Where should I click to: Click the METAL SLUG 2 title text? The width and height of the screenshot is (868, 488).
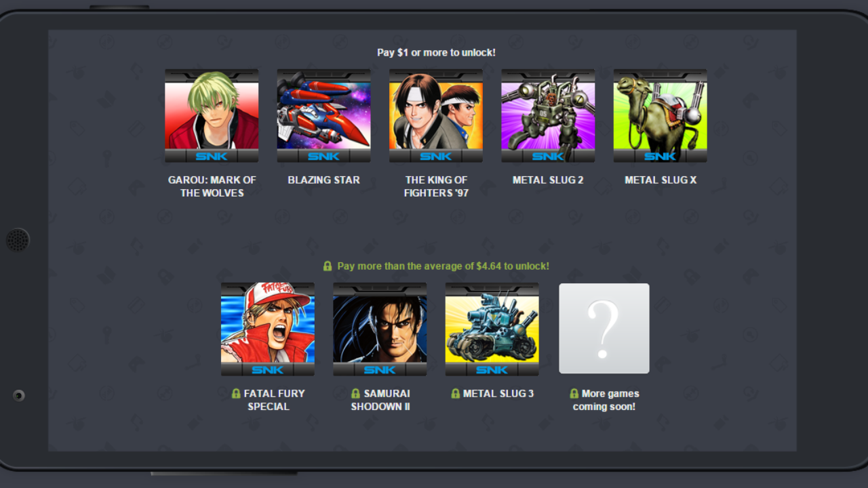tap(548, 180)
